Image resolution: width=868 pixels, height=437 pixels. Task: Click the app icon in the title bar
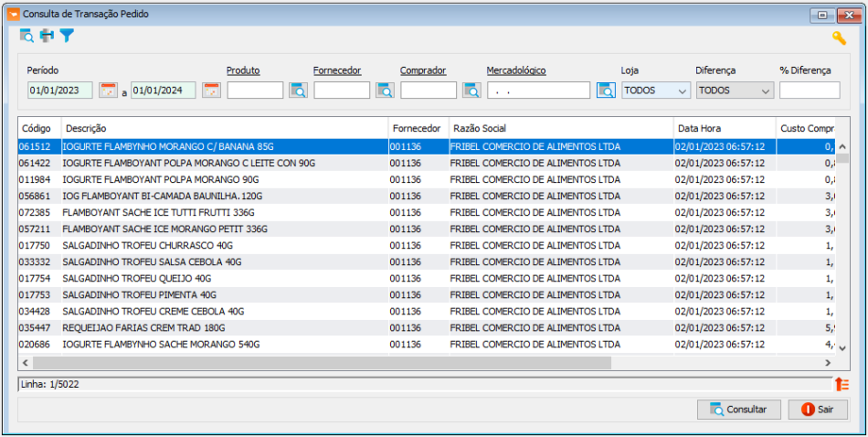coord(14,15)
